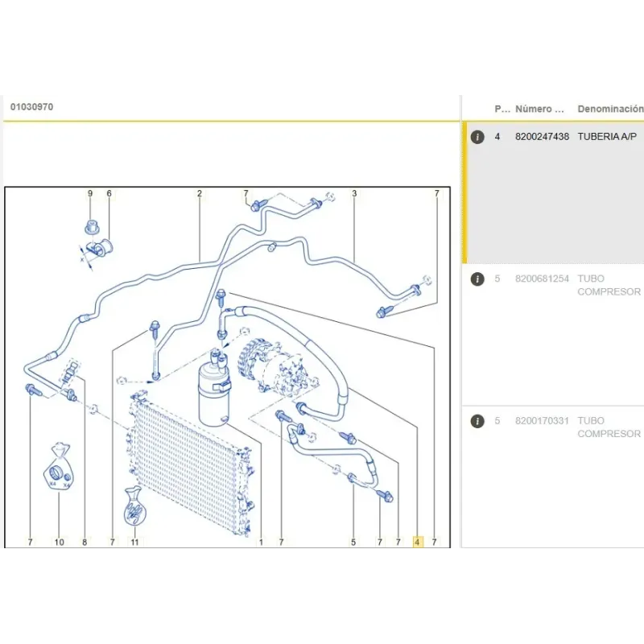644x644 pixels.
Task: Select callout number 2 at diagram top
Action: click(x=199, y=194)
